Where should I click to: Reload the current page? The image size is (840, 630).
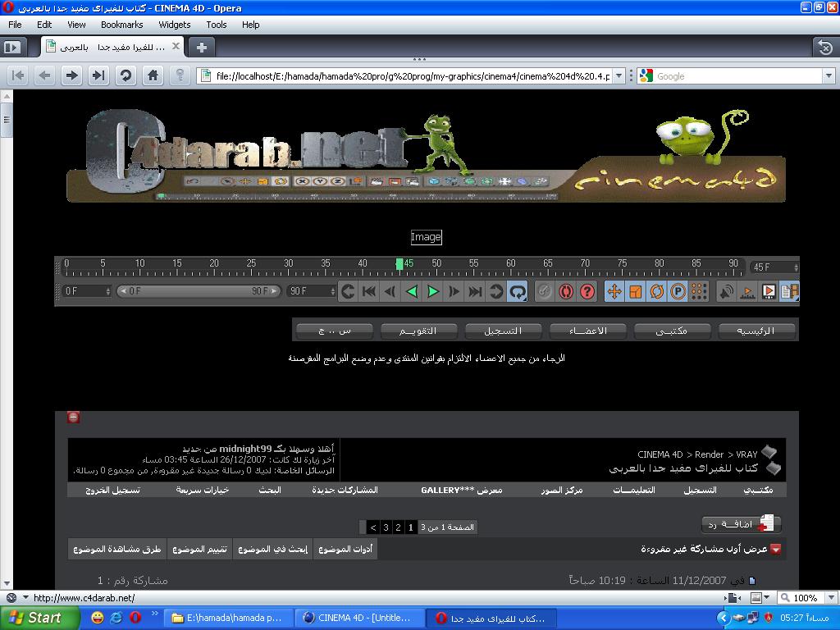coord(126,75)
